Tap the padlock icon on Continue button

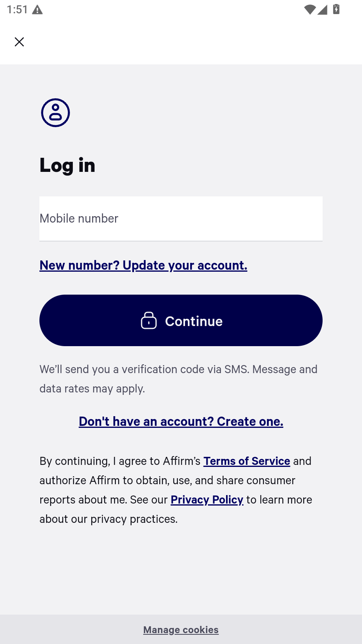(x=149, y=320)
